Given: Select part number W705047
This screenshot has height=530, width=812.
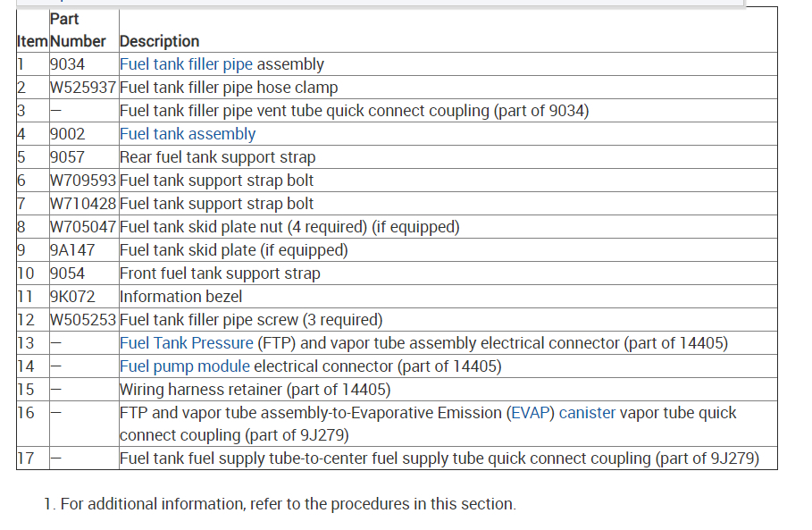Looking at the screenshot, I should pos(83,227).
